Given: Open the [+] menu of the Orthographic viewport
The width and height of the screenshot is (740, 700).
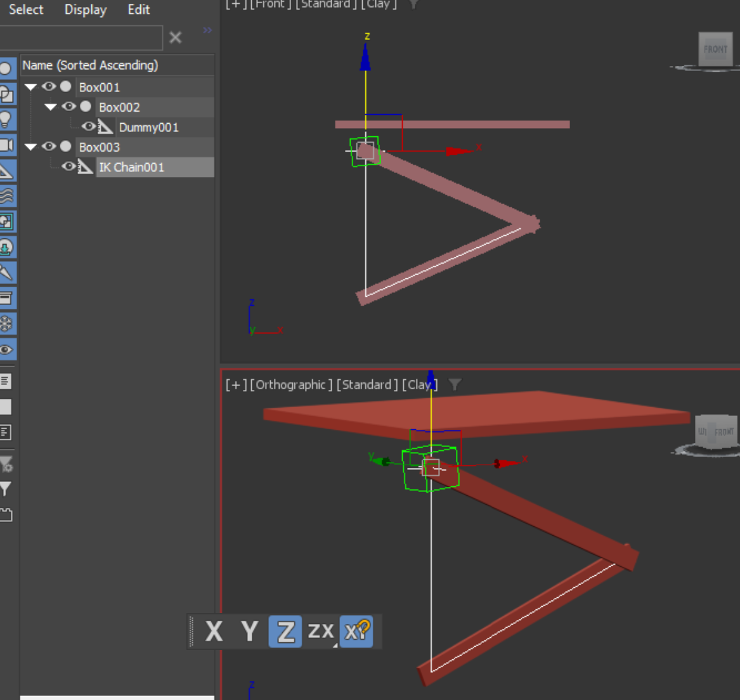Looking at the screenshot, I should (235, 385).
